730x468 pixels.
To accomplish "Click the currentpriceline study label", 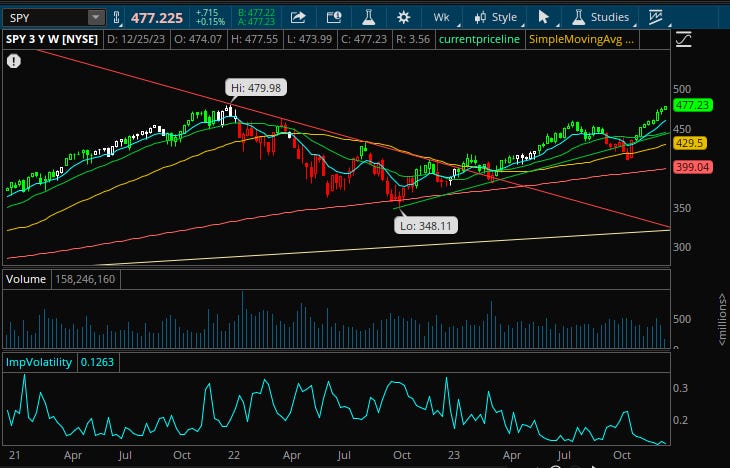I will [x=479, y=39].
